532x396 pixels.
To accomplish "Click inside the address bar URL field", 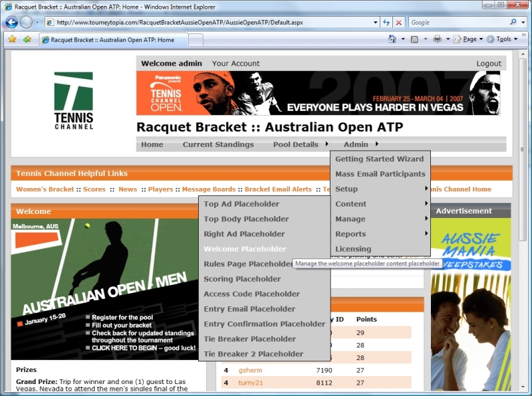I will [199, 22].
